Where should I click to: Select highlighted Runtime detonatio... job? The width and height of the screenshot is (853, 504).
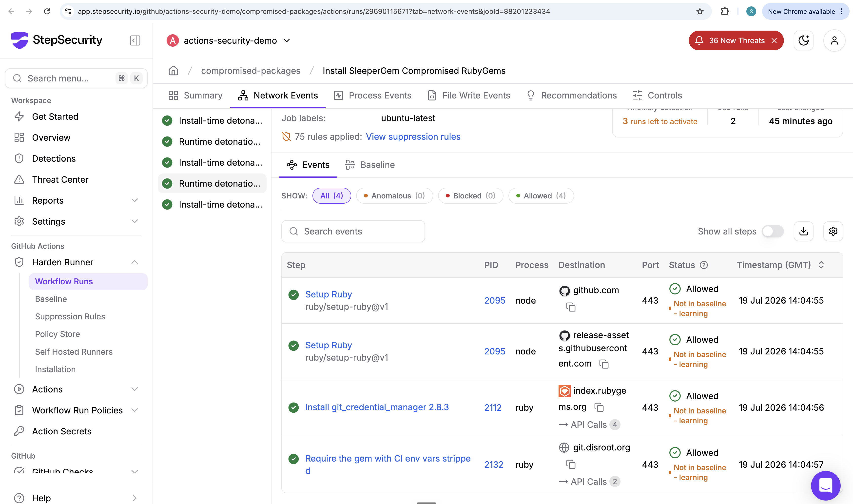[x=212, y=183]
